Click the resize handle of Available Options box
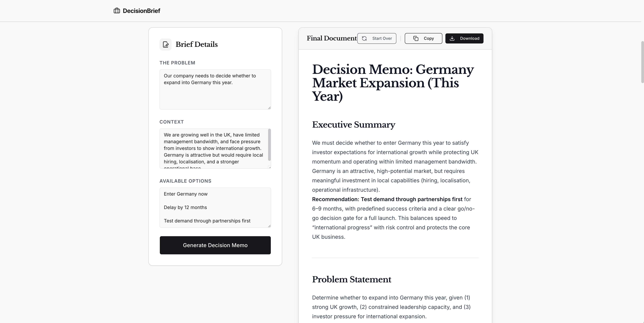Viewport: 644px width, 323px height. coord(269,226)
